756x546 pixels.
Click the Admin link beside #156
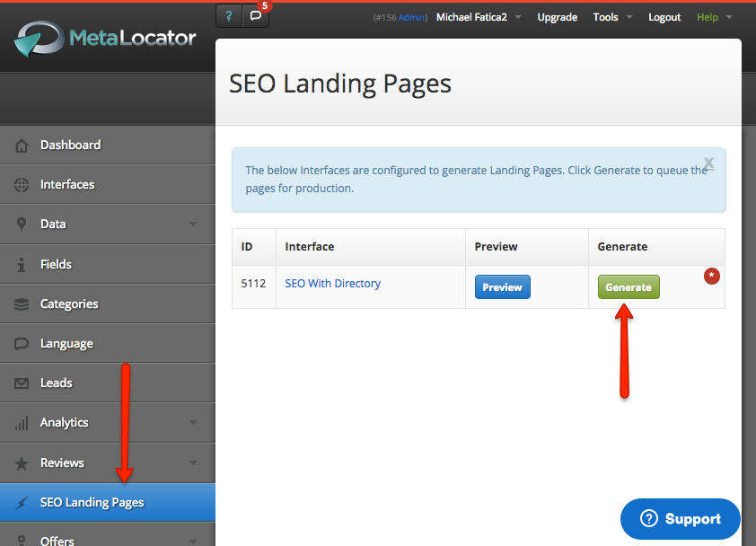pos(411,17)
